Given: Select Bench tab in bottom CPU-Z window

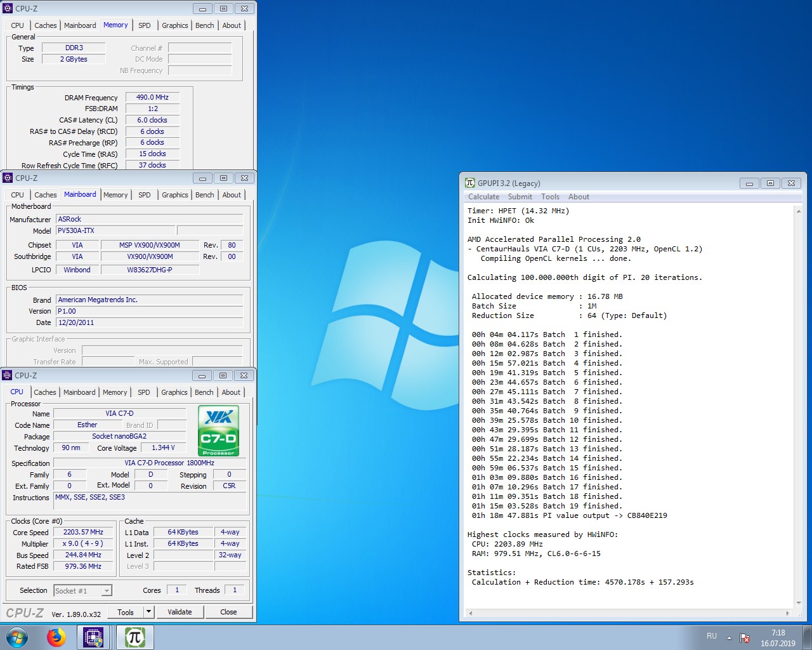Looking at the screenshot, I should pos(204,392).
